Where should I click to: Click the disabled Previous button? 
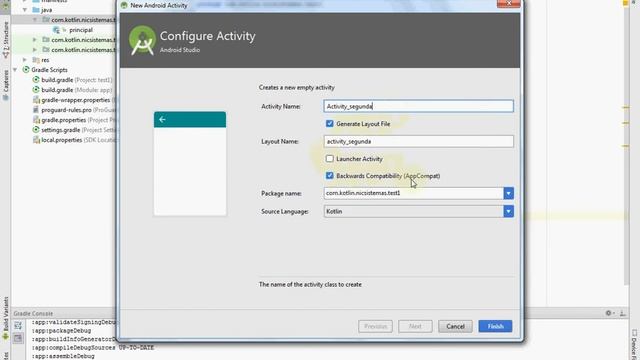coord(376,326)
